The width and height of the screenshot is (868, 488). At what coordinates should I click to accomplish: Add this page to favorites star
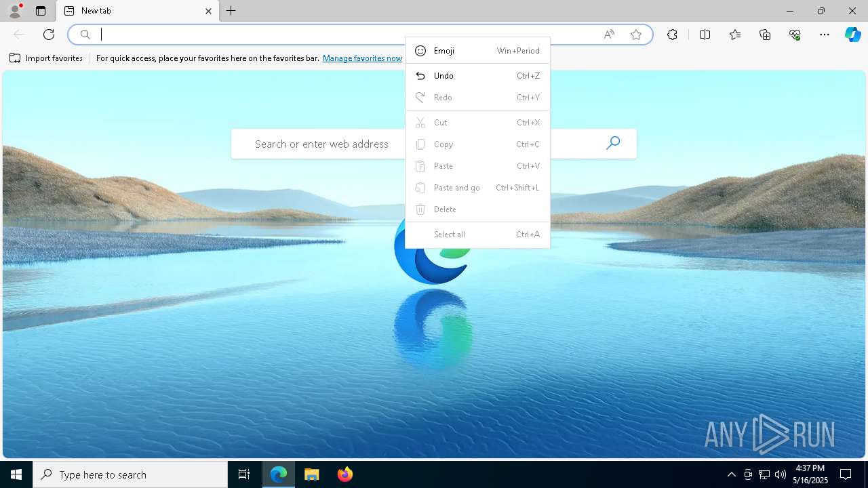pos(636,35)
